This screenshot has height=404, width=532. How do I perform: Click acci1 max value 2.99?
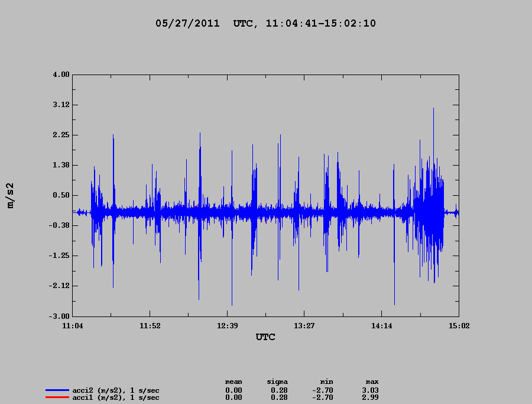click(370, 397)
